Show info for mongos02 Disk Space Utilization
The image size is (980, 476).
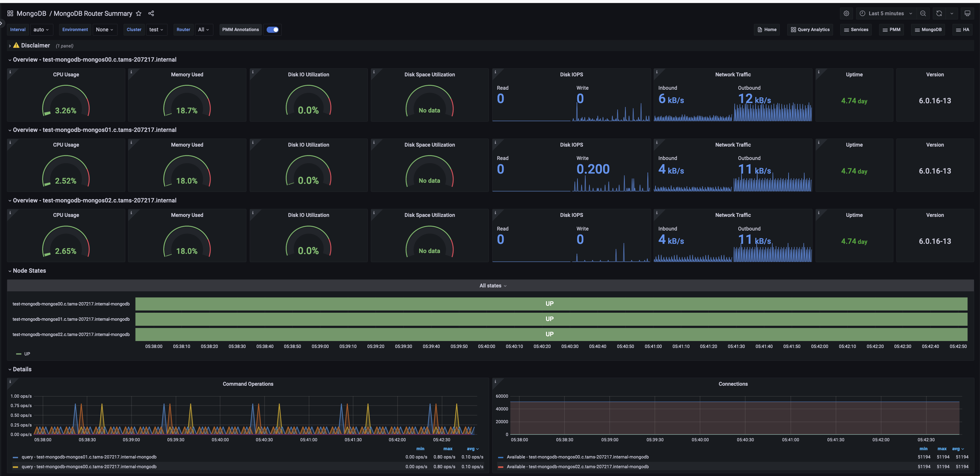tap(374, 212)
